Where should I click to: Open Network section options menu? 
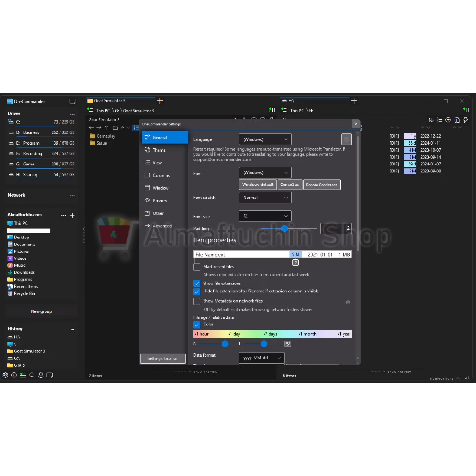pyautogui.click(x=72, y=196)
